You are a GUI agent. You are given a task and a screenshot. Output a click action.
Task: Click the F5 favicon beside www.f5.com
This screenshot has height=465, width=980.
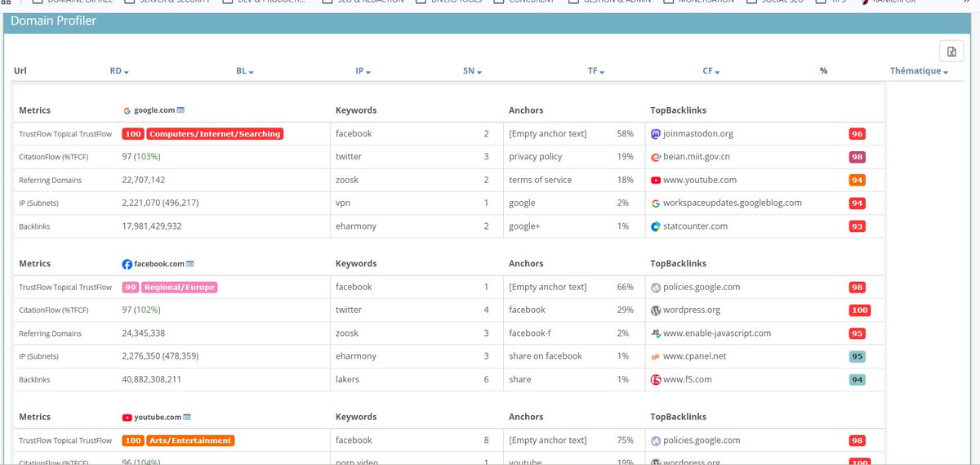point(656,379)
